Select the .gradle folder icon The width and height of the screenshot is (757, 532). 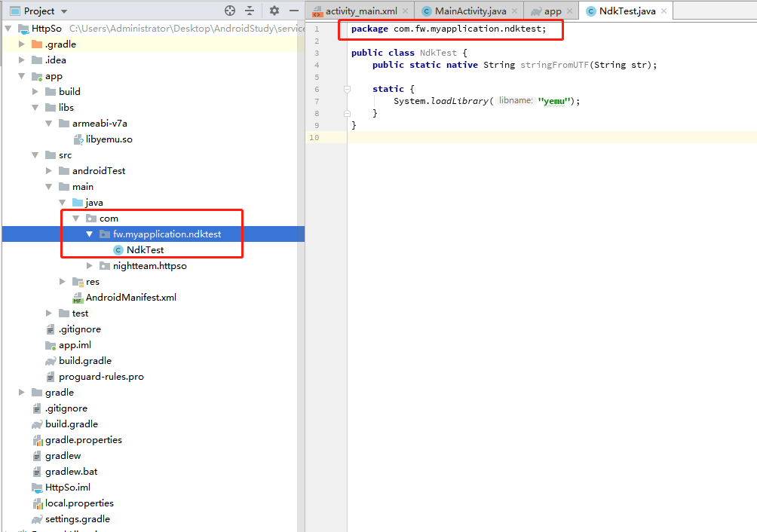click(x=37, y=44)
